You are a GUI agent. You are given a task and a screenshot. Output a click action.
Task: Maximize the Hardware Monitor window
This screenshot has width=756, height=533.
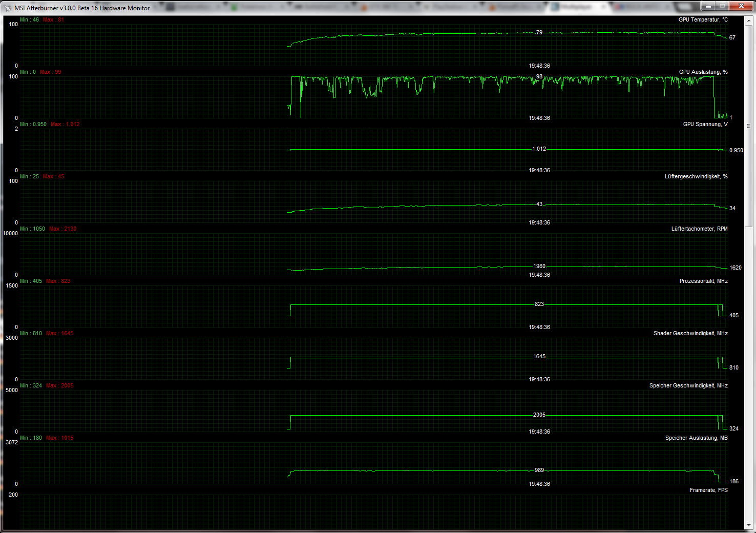coord(722,6)
